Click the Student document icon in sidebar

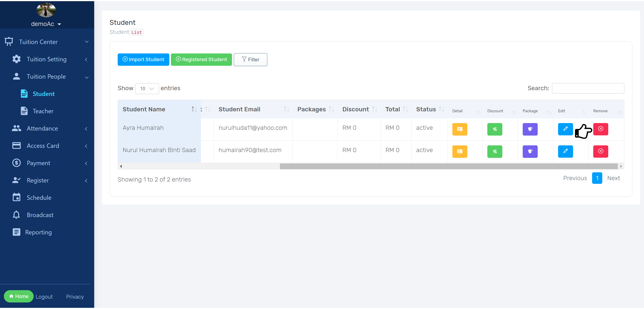pyautogui.click(x=24, y=93)
